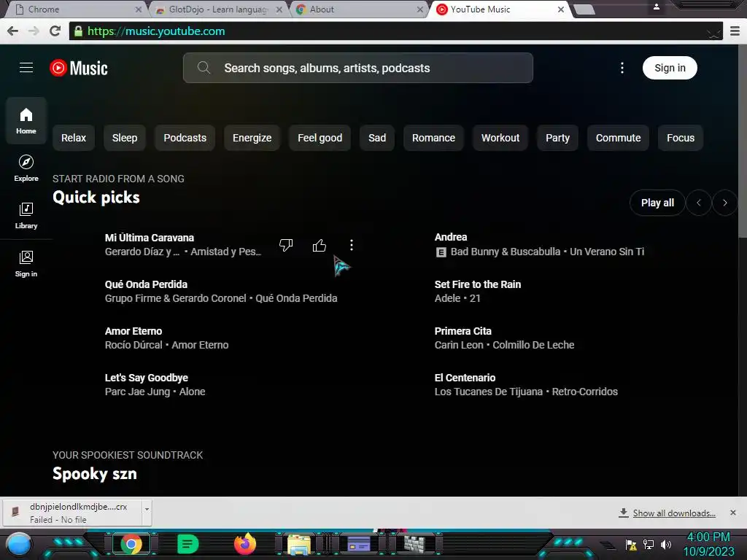747x560 pixels.
Task: Select the Relax mood chip
Action: (x=74, y=138)
